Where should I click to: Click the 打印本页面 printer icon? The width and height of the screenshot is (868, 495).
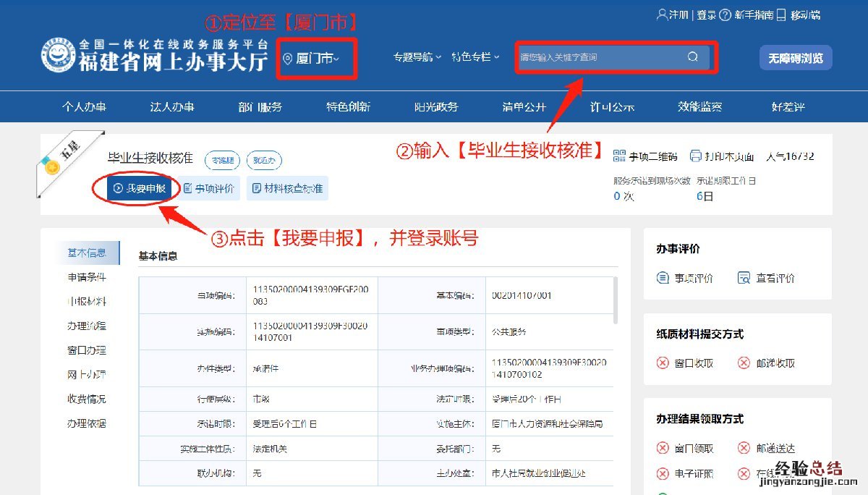[695, 156]
